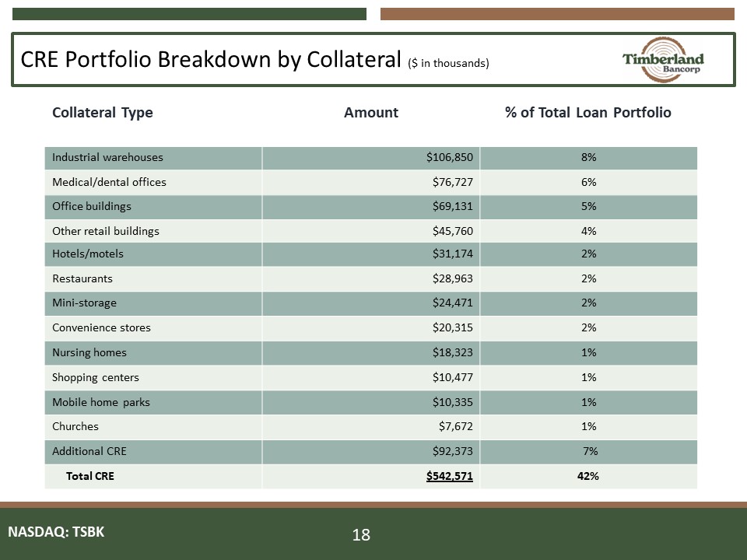Click the slide page number 18
The image size is (747, 560).
(361, 534)
